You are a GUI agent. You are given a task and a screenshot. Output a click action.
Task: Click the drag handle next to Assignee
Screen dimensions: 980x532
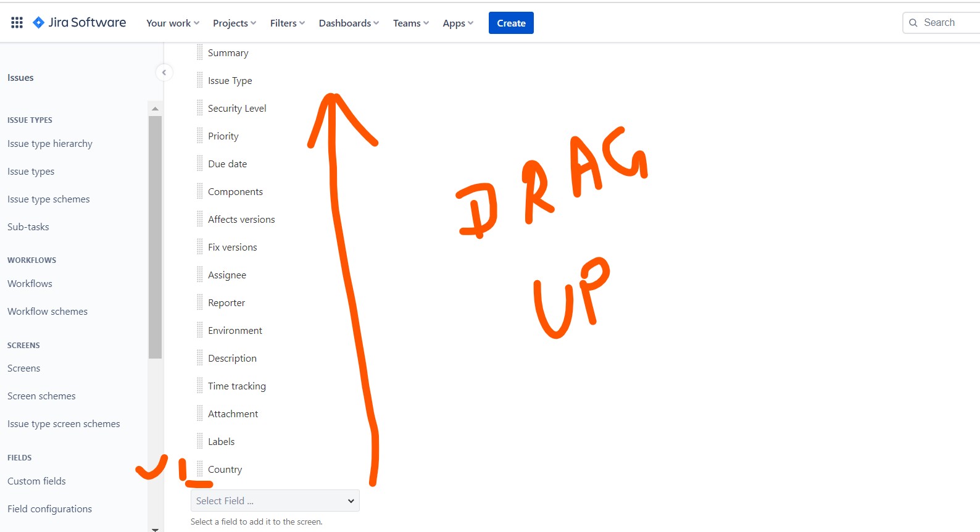tap(199, 275)
